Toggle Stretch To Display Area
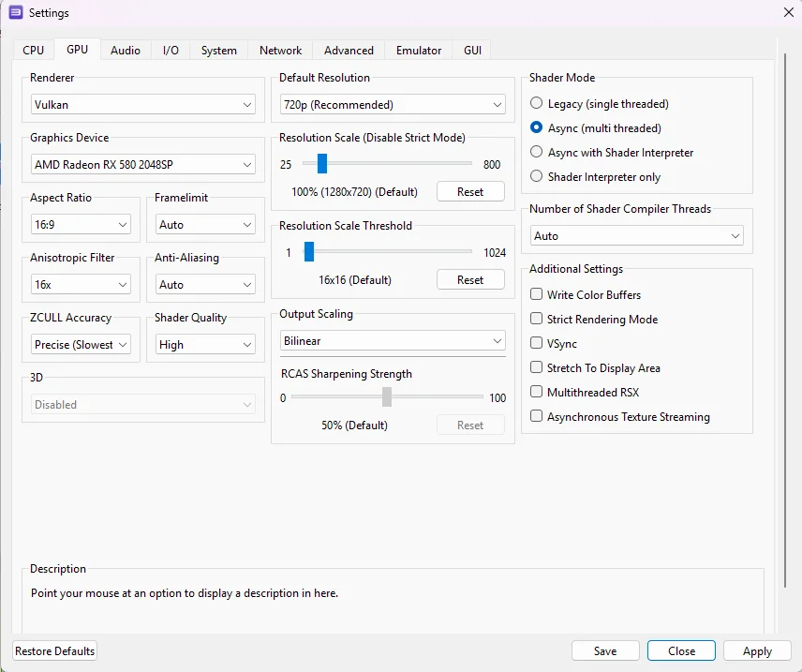Image resolution: width=802 pixels, height=672 pixels. (595, 368)
